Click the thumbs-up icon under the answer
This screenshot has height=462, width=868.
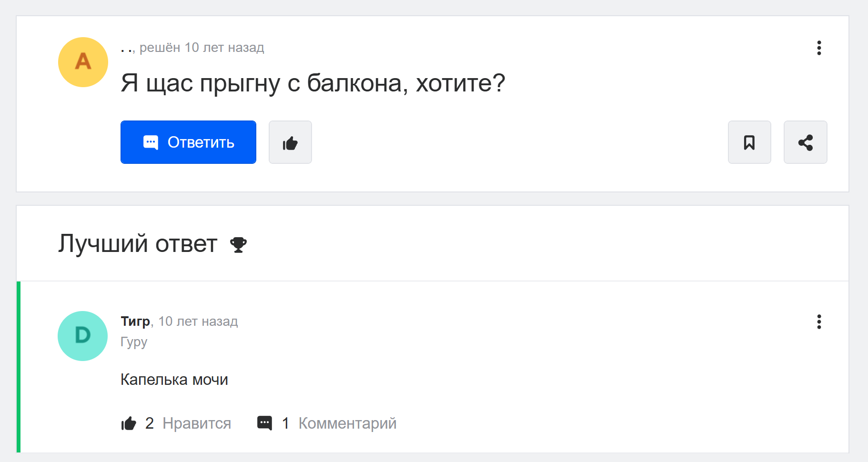coord(129,423)
